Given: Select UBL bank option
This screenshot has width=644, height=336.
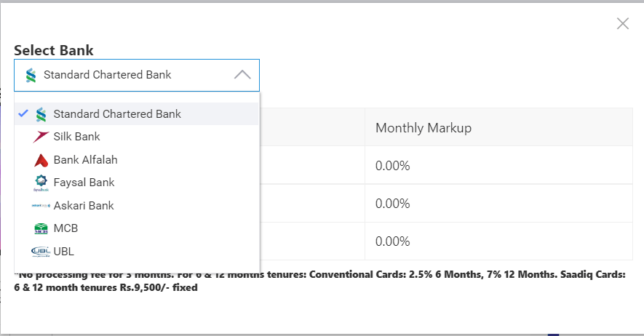Looking at the screenshot, I should 137,251.
